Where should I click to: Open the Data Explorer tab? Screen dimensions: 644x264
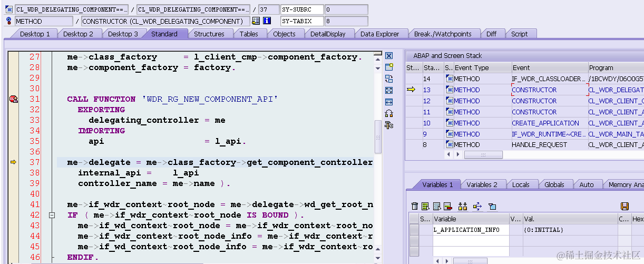click(379, 34)
